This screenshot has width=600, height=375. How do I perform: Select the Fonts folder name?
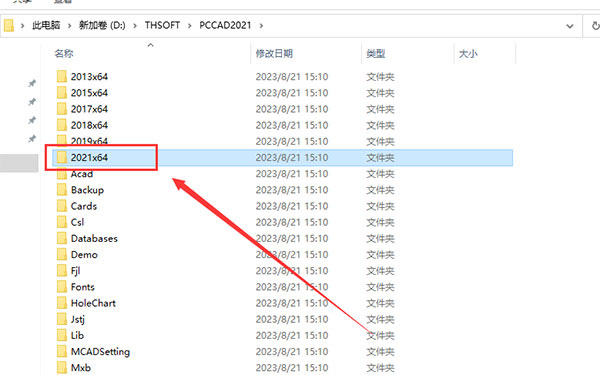pyautogui.click(x=83, y=287)
